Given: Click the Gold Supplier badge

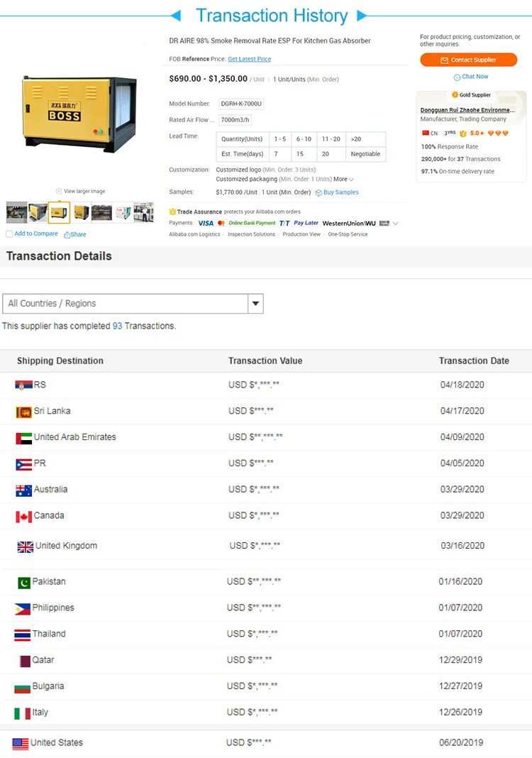Looking at the screenshot, I should pos(471,95).
